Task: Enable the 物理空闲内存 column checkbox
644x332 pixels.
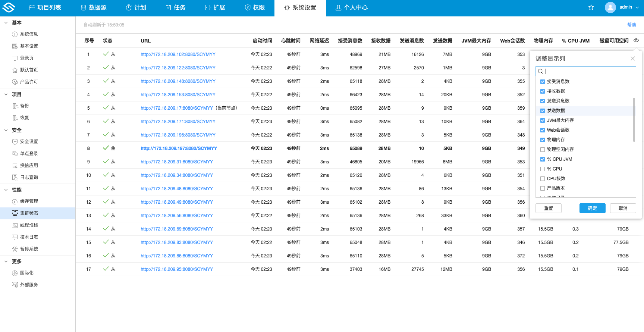Action: [x=543, y=150]
